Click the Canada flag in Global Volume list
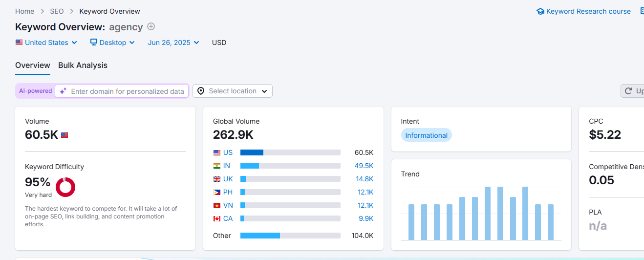The image size is (644, 260). pyautogui.click(x=217, y=218)
